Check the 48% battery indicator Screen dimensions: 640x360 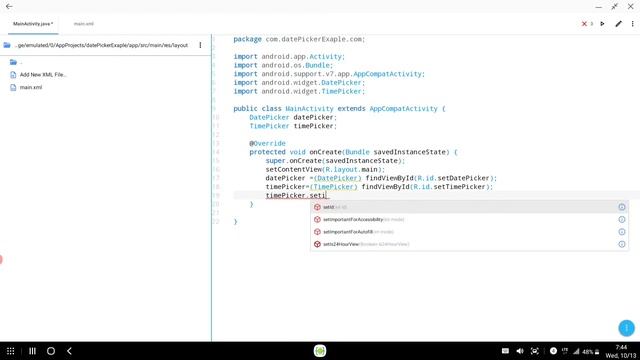tap(591, 351)
